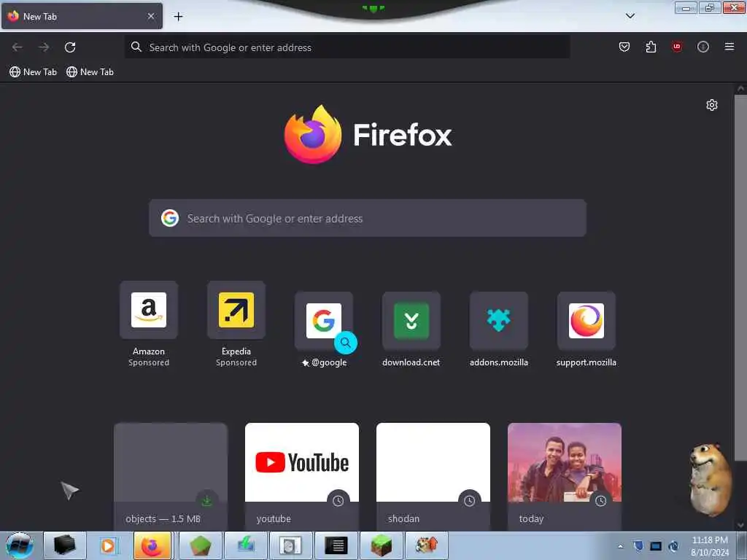The image size is (747, 560).
Task: Open second New Tab bookmark in toolbar
Action: 90,72
